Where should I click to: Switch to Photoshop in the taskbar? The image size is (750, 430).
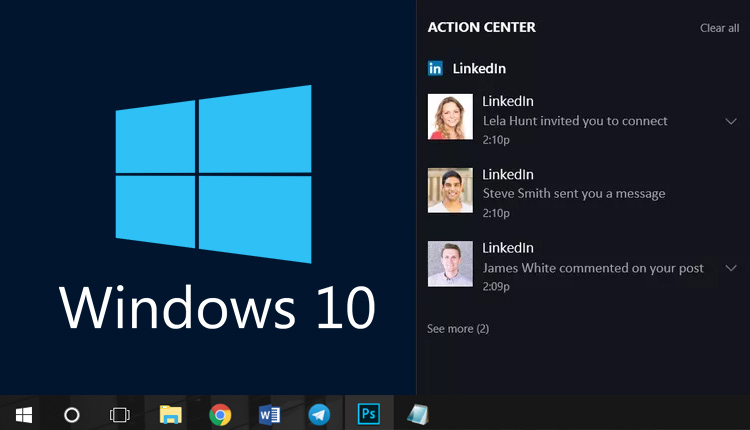pos(369,414)
